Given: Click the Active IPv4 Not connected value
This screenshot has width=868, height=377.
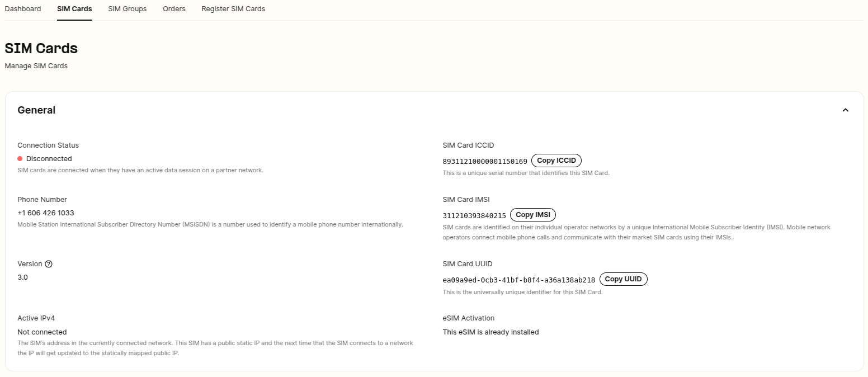Looking at the screenshot, I should [x=42, y=332].
